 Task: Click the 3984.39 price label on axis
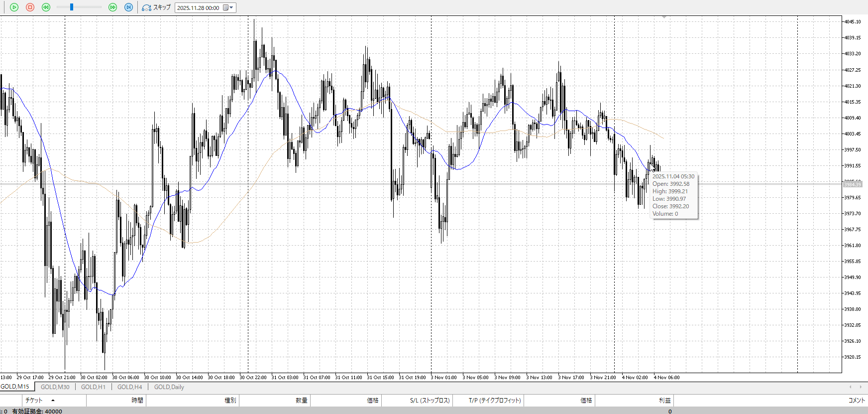coord(852,184)
